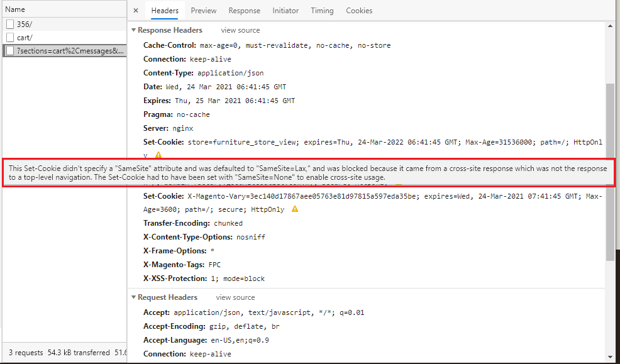
Task: Check the checkbox for the ?sections=cart request
Action: 9,50
